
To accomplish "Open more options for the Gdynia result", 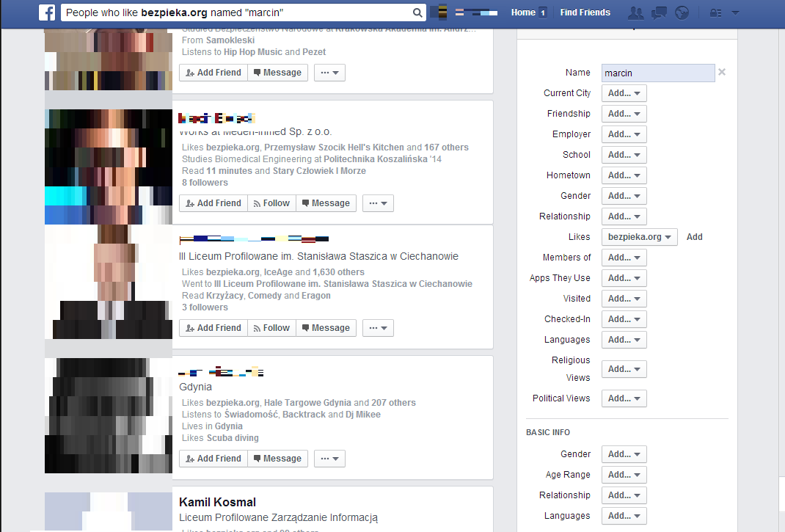I will coord(329,459).
